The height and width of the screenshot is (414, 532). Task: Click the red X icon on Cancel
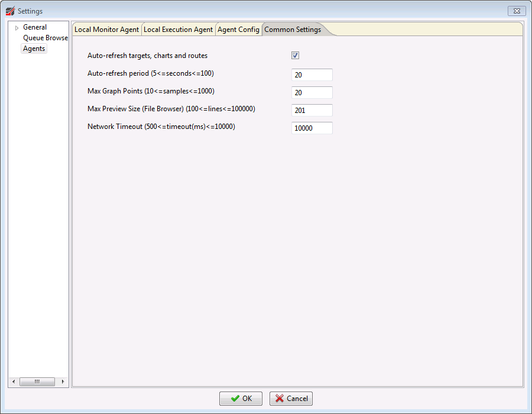(280, 399)
